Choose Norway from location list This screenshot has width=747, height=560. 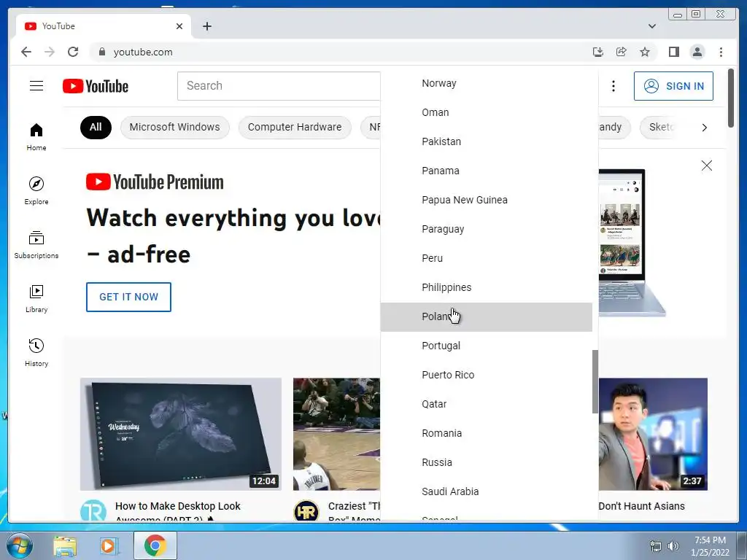pos(486,83)
